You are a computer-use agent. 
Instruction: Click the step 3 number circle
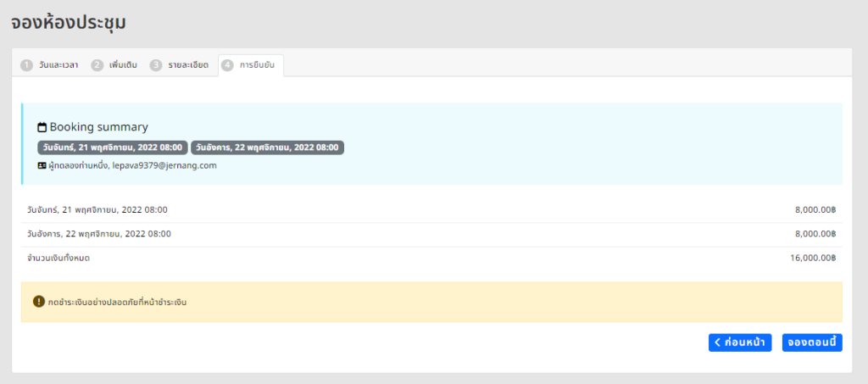pyautogui.click(x=156, y=65)
